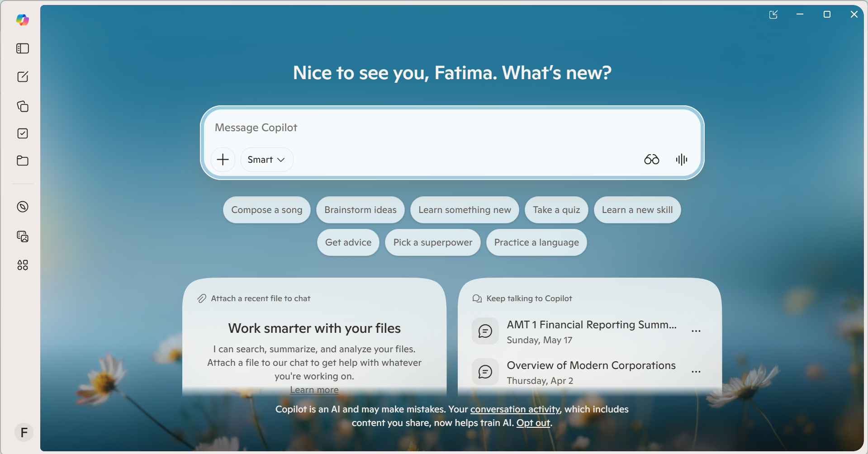
Task: Choose Practice a language chip
Action: point(536,242)
